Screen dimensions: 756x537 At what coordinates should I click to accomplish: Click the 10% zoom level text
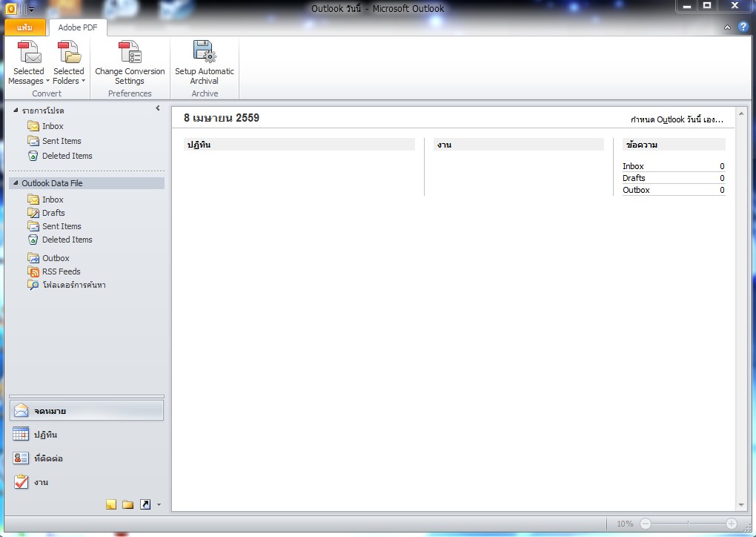coord(625,524)
